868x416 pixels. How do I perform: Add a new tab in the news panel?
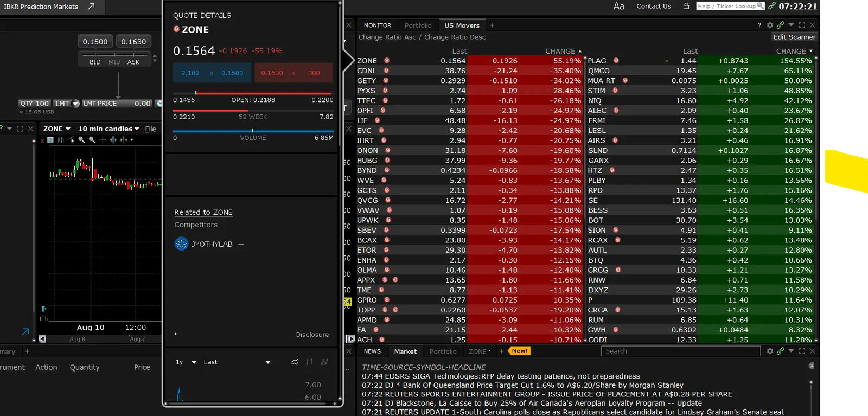click(x=501, y=351)
